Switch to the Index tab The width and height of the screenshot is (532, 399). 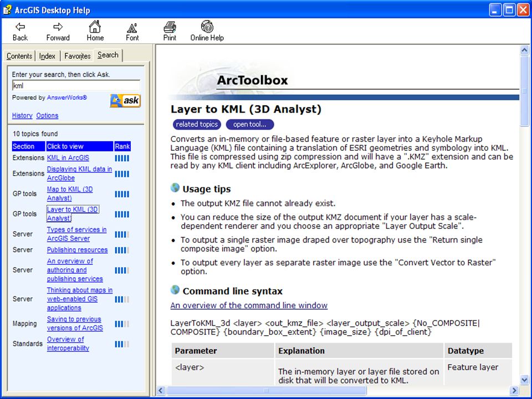(x=47, y=56)
